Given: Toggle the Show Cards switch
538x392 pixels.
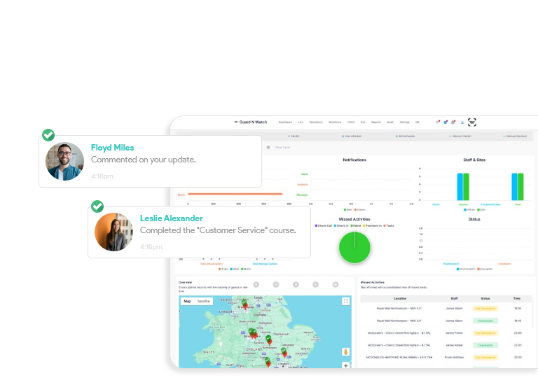Looking at the screenshot, I should click(268, 147).
